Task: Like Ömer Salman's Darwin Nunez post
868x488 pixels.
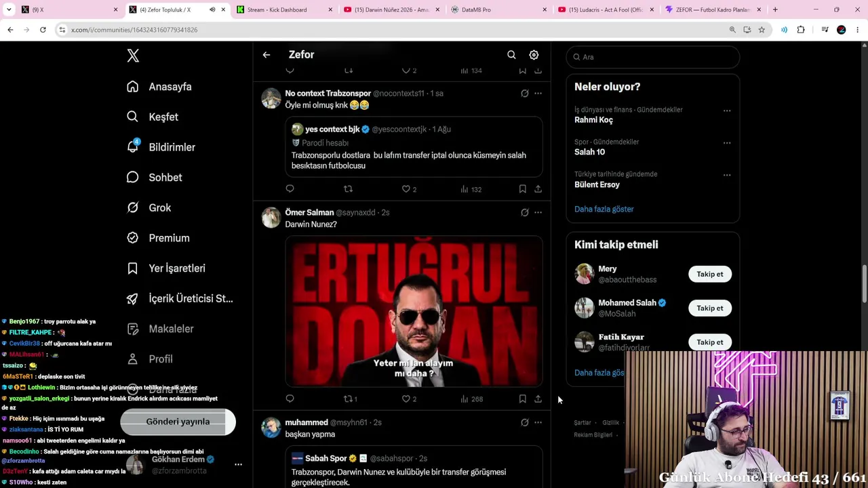Action: tap(409, 399)
